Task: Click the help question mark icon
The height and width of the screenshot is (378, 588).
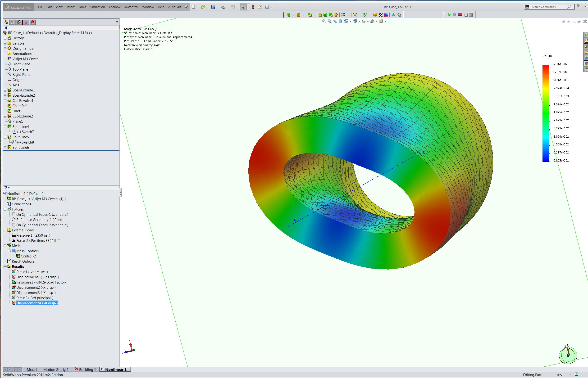Action: coord(578,6)
